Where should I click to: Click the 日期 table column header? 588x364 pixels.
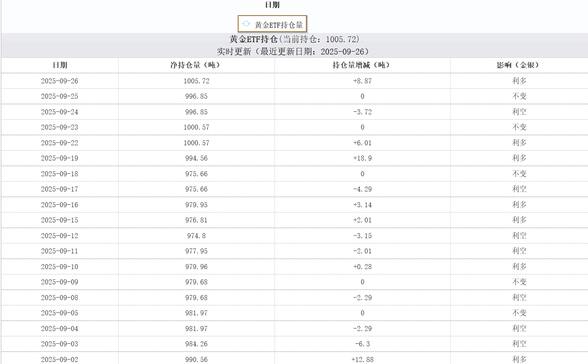point(60,65)
